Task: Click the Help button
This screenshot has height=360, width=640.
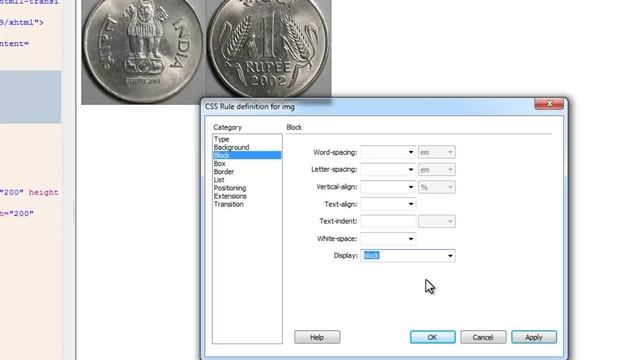Action: pyautogui.click(x=317, y=337)
